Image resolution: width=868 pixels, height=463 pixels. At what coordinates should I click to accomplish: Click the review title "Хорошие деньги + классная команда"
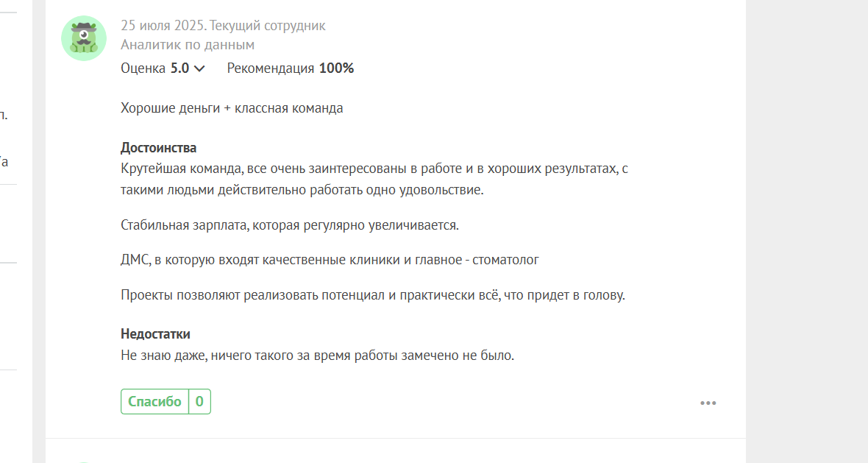point(232,108)
